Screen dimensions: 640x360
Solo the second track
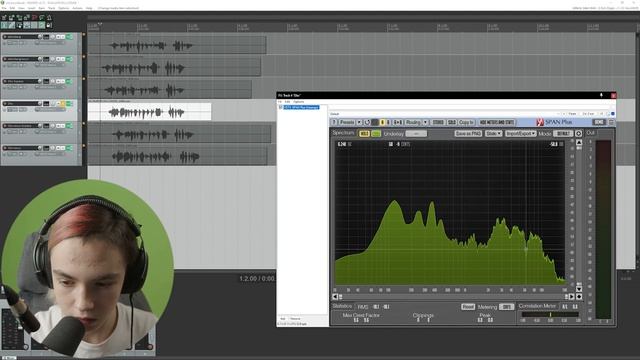tap(63, 59)
